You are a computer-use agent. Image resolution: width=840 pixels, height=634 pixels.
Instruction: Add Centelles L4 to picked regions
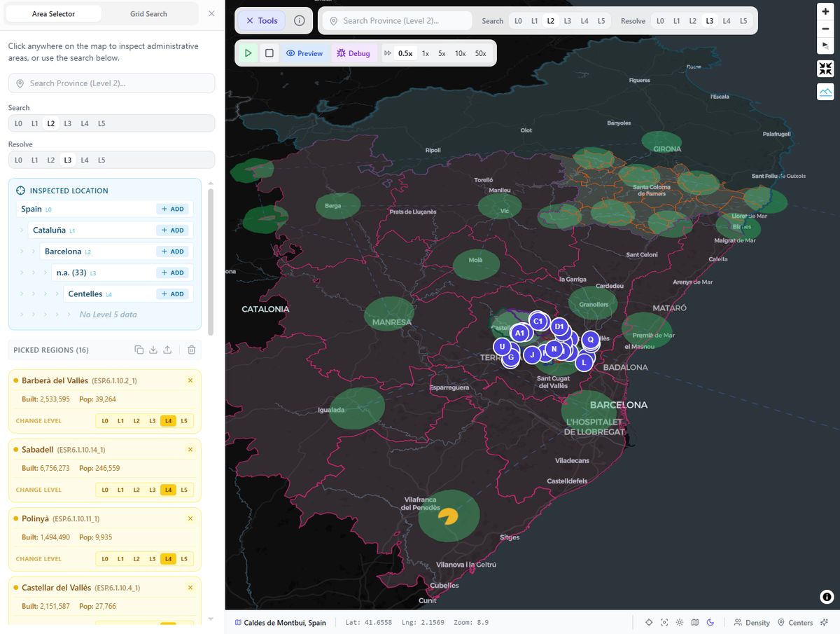(x=172, y=294)
